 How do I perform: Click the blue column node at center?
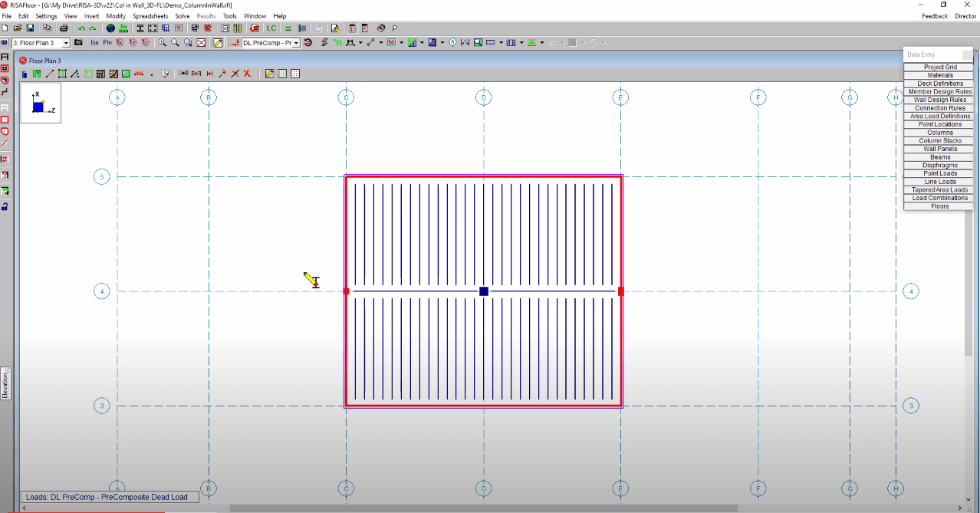(484, 291)
